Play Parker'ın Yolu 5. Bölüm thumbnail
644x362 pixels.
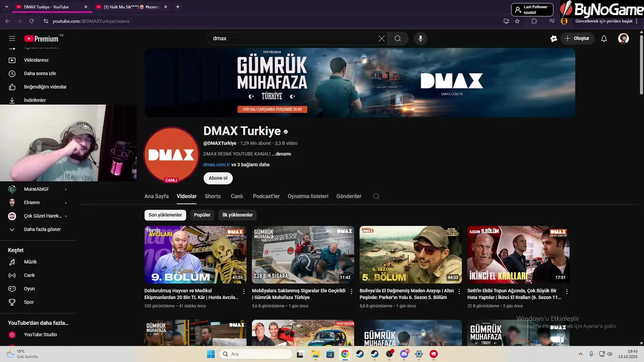411,254
